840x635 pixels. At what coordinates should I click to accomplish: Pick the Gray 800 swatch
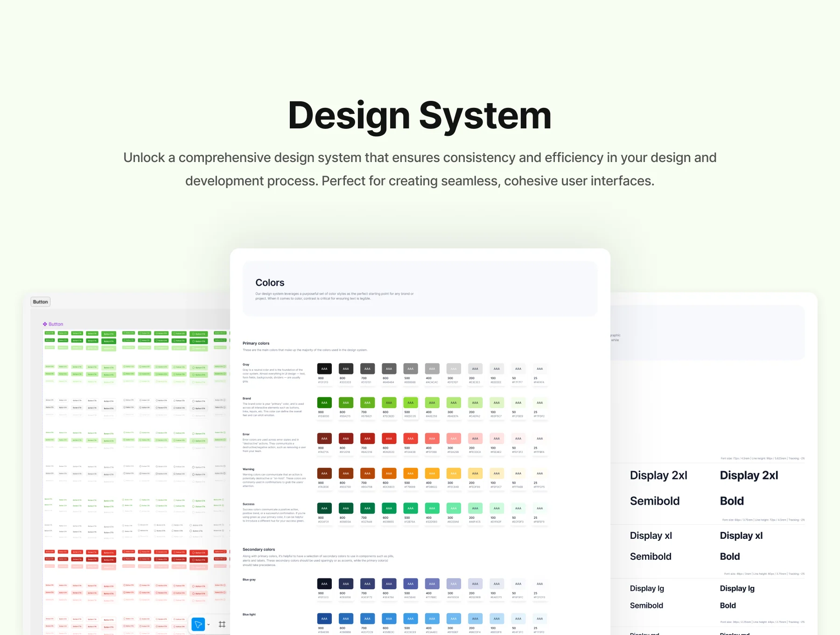coord(346,369)
